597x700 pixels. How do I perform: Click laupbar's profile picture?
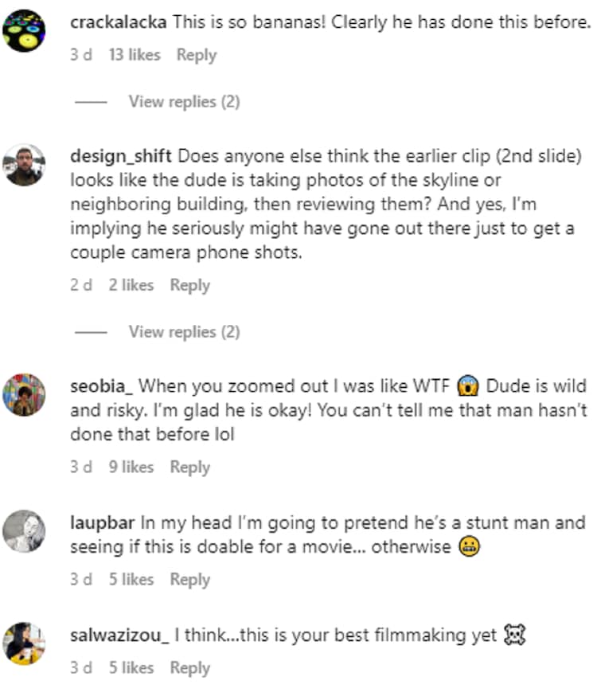point(25,530)
